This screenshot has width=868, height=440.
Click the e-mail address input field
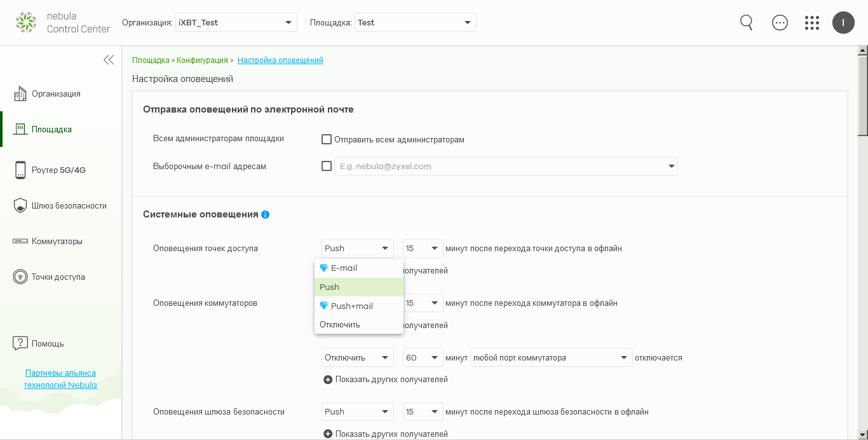(499, 167)
